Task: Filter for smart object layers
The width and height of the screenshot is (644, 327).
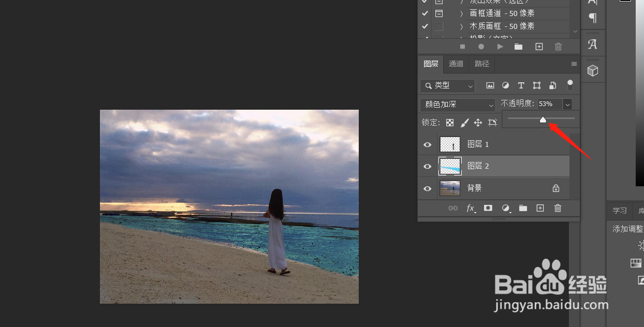Action: [552, 85]
